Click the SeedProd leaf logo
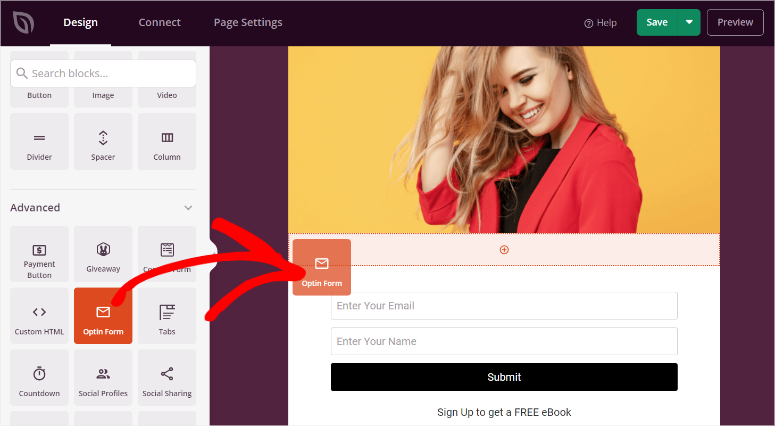This screenshot has height=426, width=775. [x=22, y=22]
